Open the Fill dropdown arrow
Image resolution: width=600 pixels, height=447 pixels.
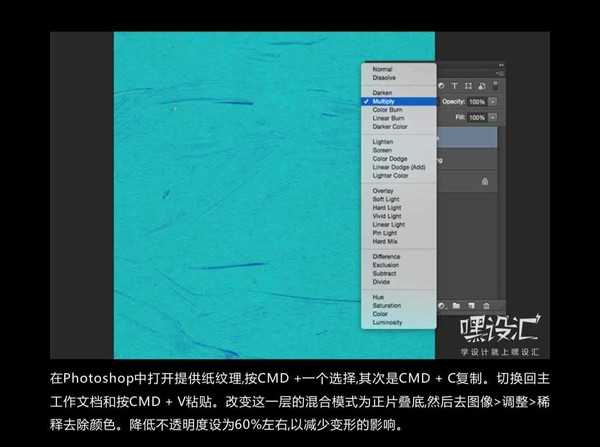coord(493,117)
